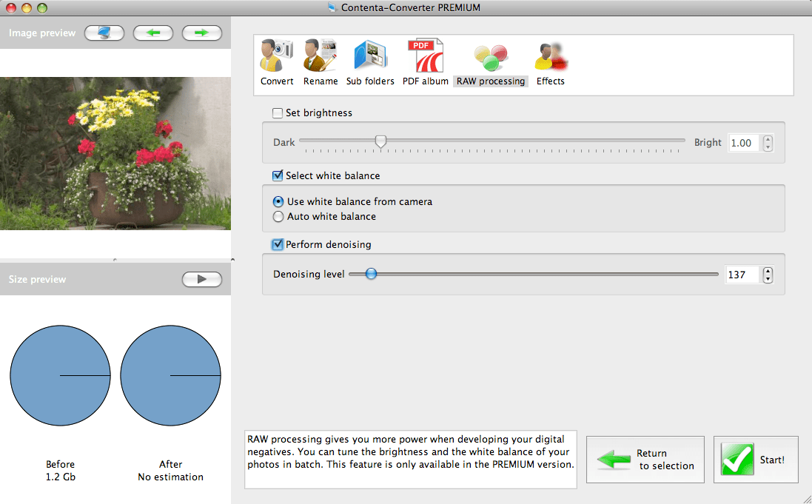Go to next image with right arrow
Image resolution: width=812 pixels, height=504 pixels.
tap(201, 33)
